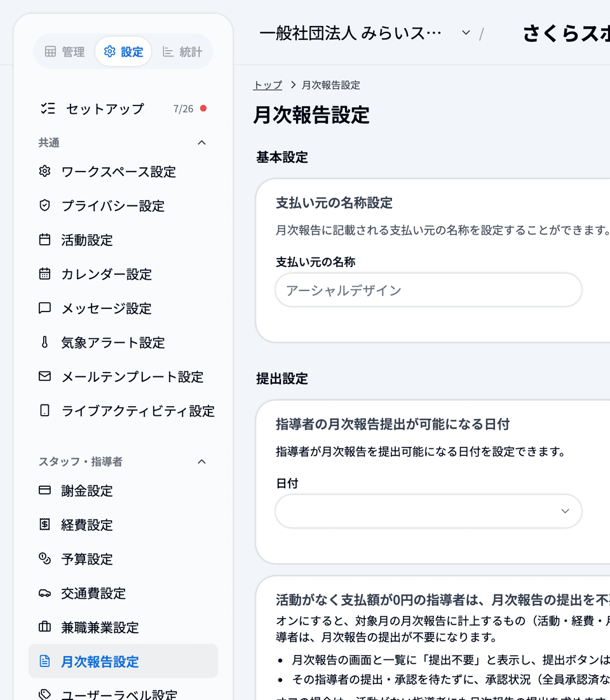Select カレンダー設定 in sidebar
Viewport: 610px width, 700px height.
click(123, 274)
